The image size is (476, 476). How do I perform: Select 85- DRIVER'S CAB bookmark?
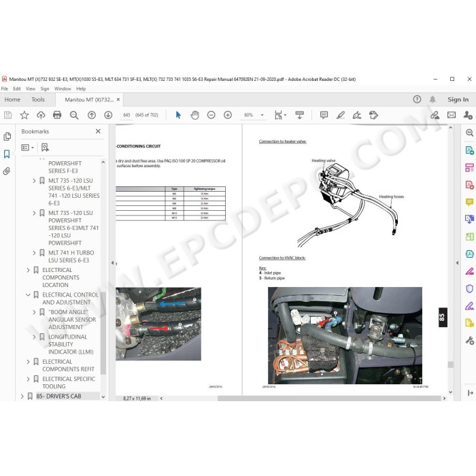[x=58, y=396]
